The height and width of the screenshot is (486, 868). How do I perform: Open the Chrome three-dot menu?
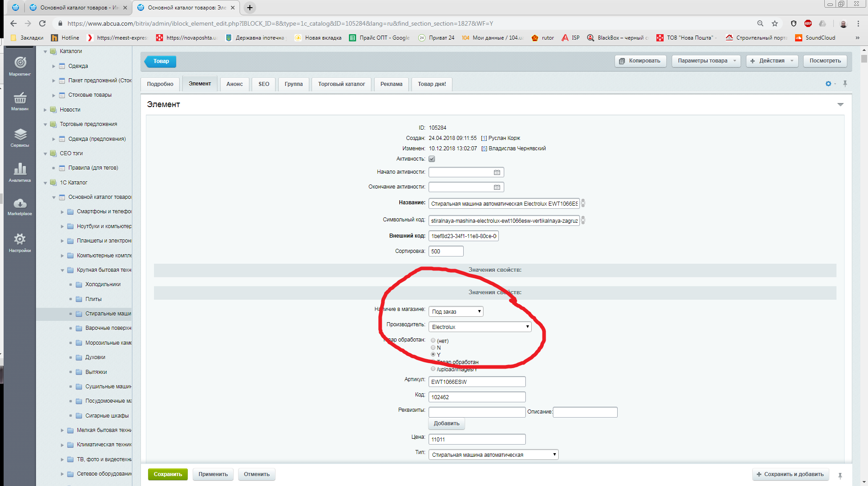(858, 23)
